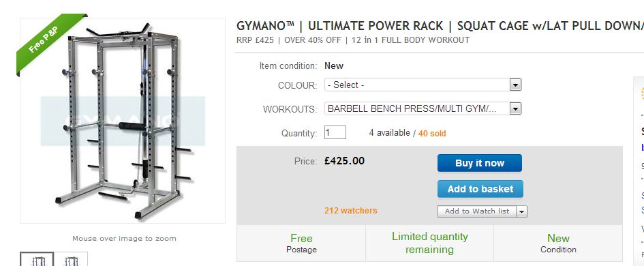Screen dimensions: 644x266
Task: Select the second product thumbnail
Action: coord(71,259)
